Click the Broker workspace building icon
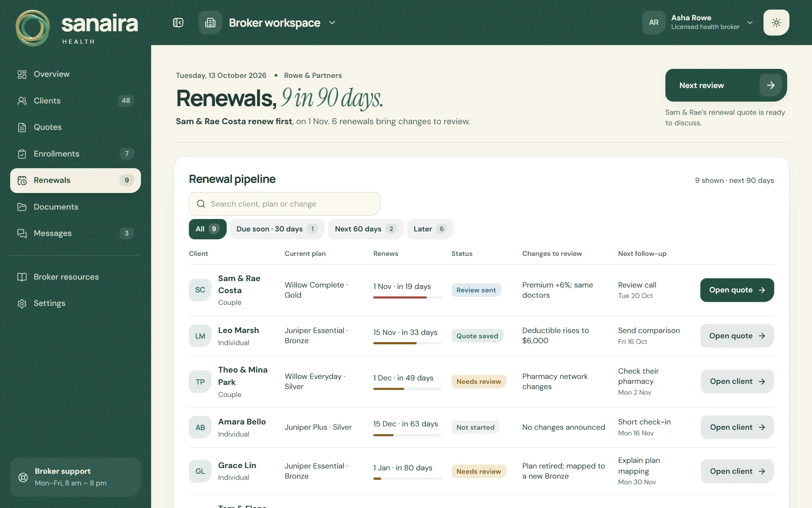The height and width of the screenshot is (508, 812). (x=210, y=23)
